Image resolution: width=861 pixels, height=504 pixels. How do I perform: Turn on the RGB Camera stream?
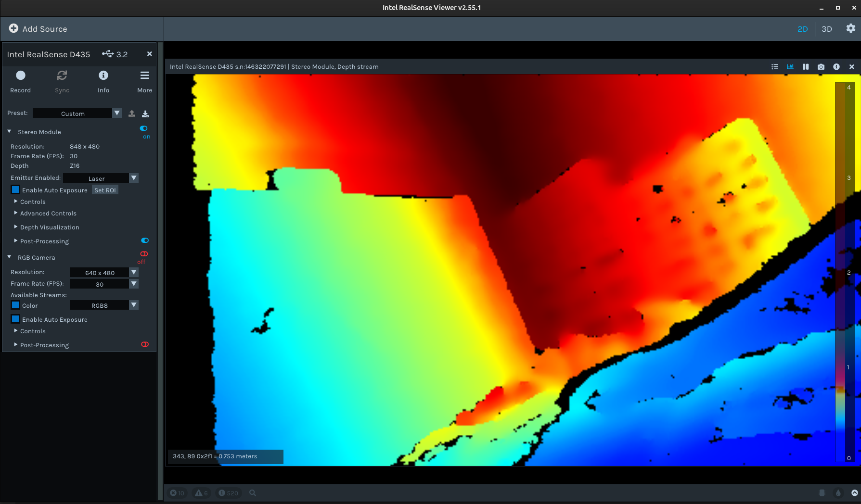(x=144, y=254)
